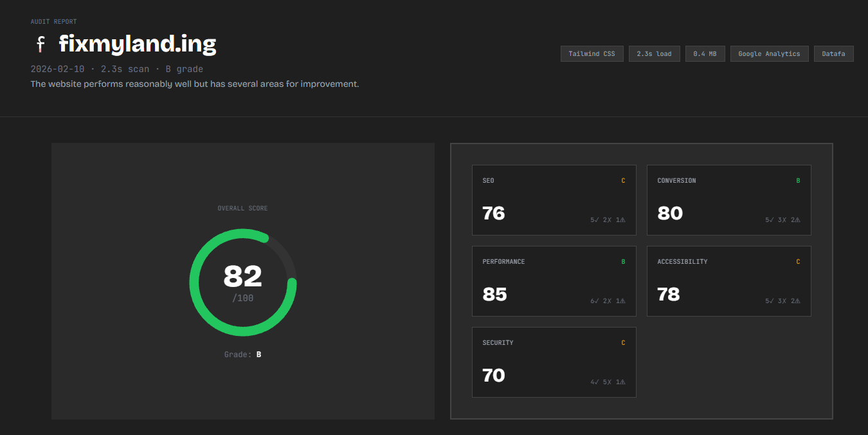Click the C grade badge on Accessibility

click(798, 262)
